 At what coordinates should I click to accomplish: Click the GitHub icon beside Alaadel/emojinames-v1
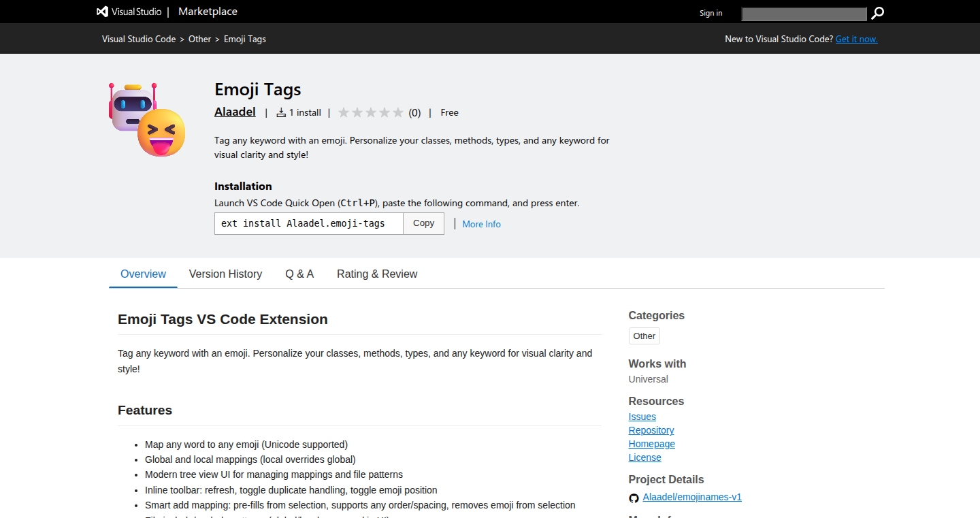tap(634, 498)
